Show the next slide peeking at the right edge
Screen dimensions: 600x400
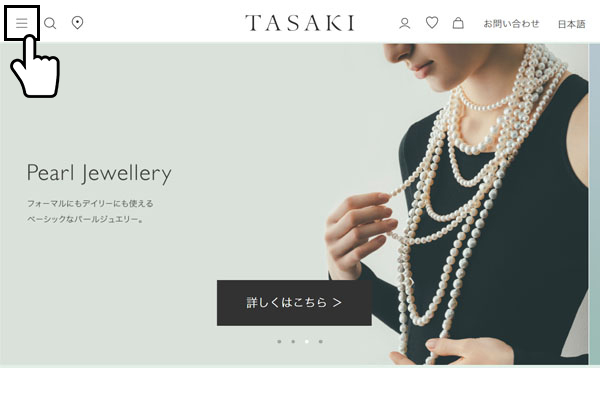pos(595,204)
